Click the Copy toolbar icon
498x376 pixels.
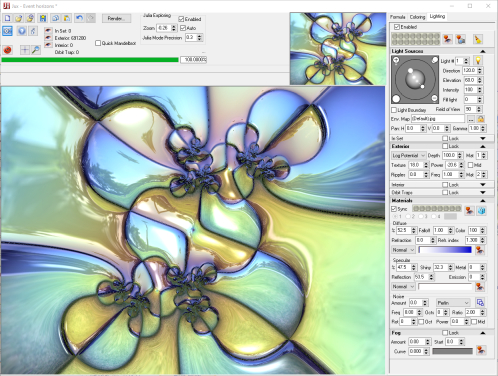click(x=55, y=18)
